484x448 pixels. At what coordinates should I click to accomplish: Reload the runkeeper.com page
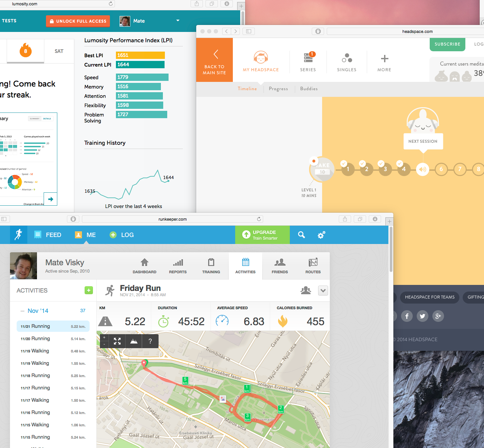tap(259, 219)
